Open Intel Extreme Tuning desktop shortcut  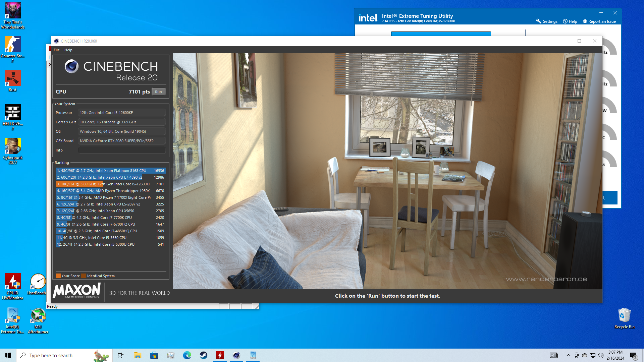(x=13, y=320)
